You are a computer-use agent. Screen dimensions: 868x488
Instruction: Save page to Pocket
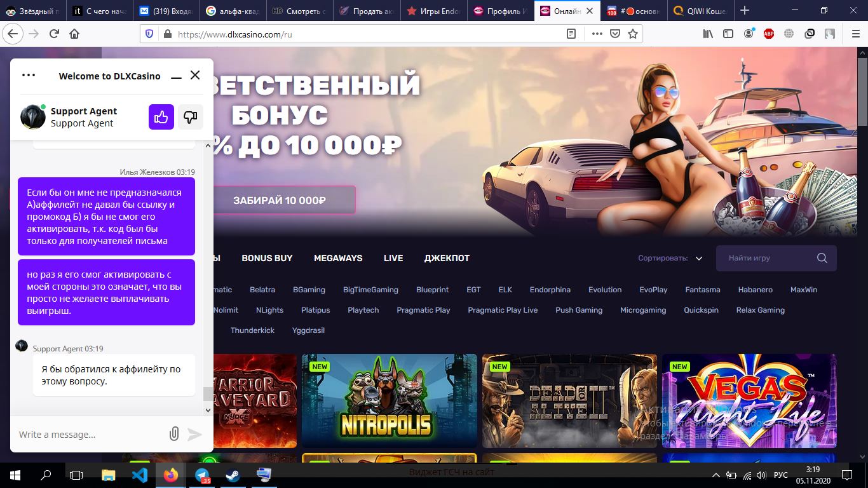614,34
